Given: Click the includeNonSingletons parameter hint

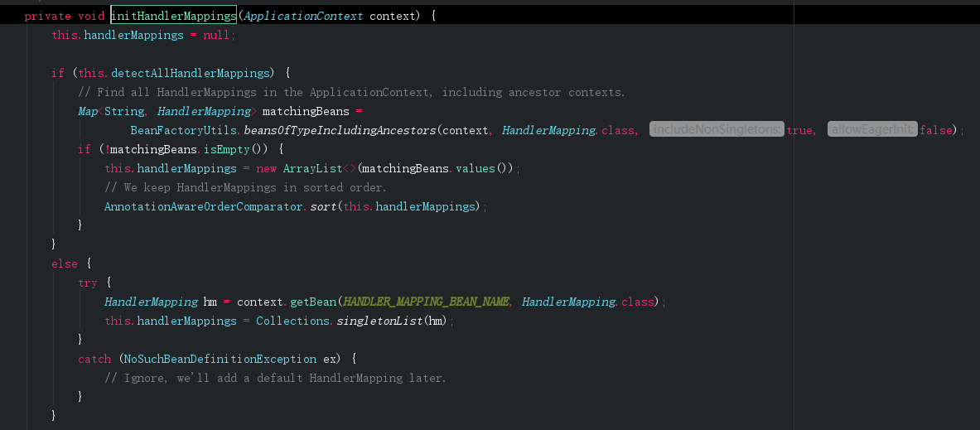Looking at the screenshot, I should tap(717, 129).
